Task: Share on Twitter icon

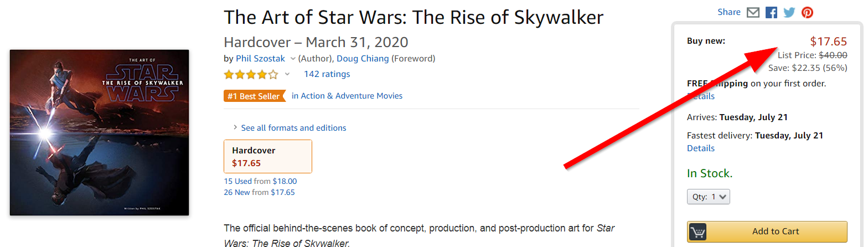Action: click(x=789, y=12)
